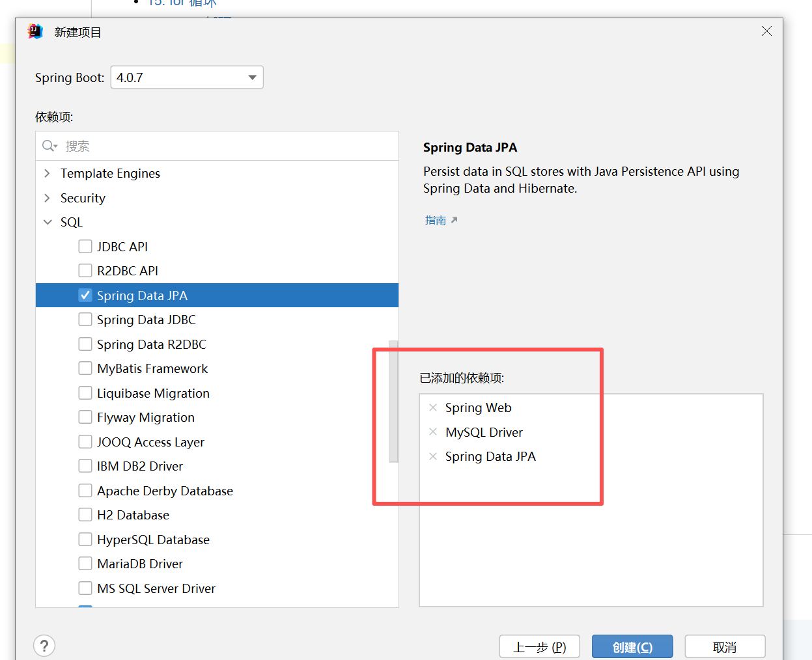Tick the H2 Database checkbox

pos(85,514)
